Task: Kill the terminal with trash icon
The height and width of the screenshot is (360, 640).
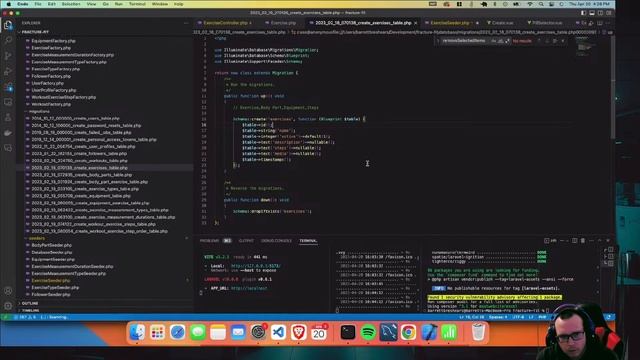Action: click(x=583, y=240)
